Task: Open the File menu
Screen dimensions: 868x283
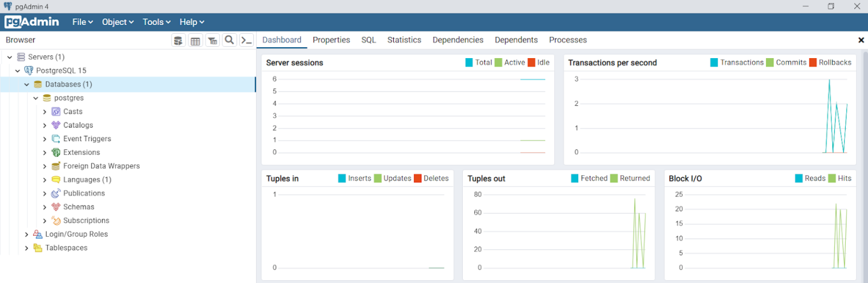Action: (83, 22)
